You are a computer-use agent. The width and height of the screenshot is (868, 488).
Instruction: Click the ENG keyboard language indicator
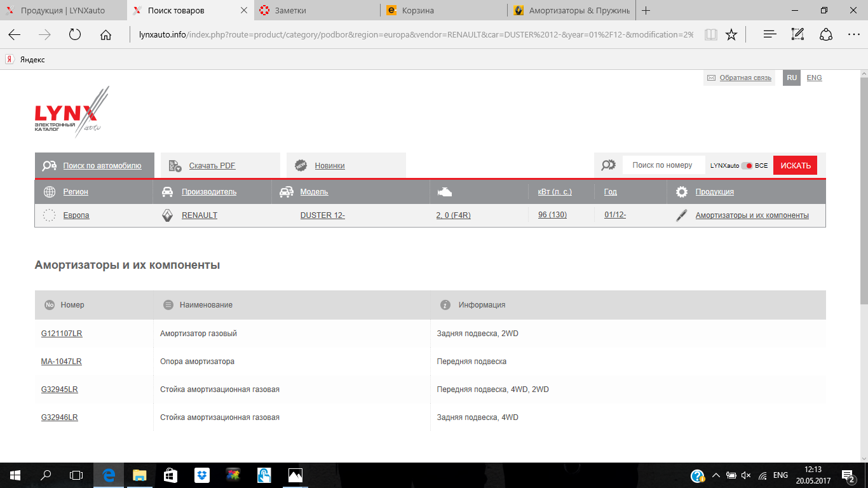(781, 475)
